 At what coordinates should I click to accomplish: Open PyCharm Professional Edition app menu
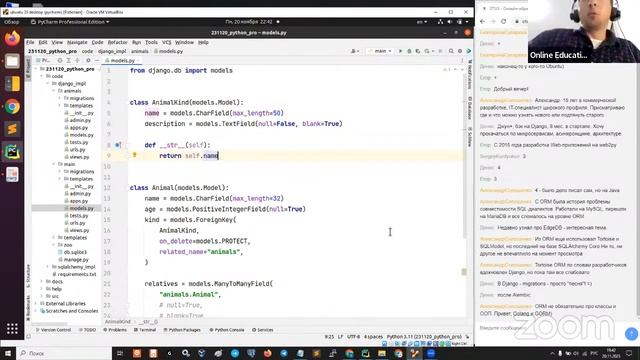click(70, 22)
